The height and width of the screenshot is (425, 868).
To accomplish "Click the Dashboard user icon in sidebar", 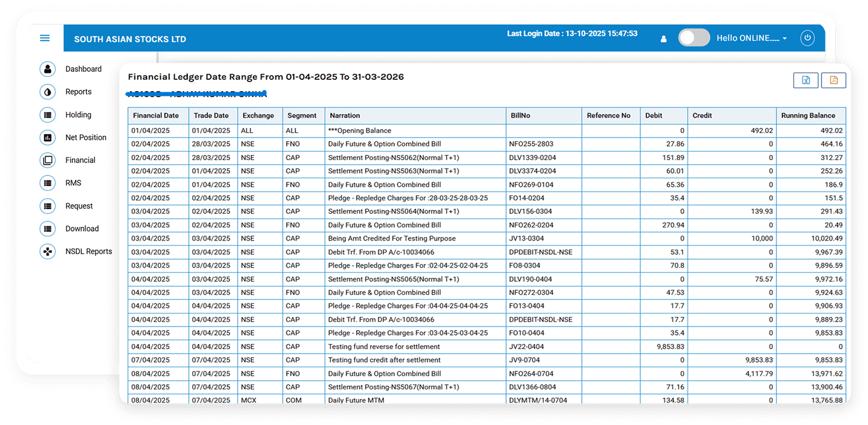I will click(47, 69).
